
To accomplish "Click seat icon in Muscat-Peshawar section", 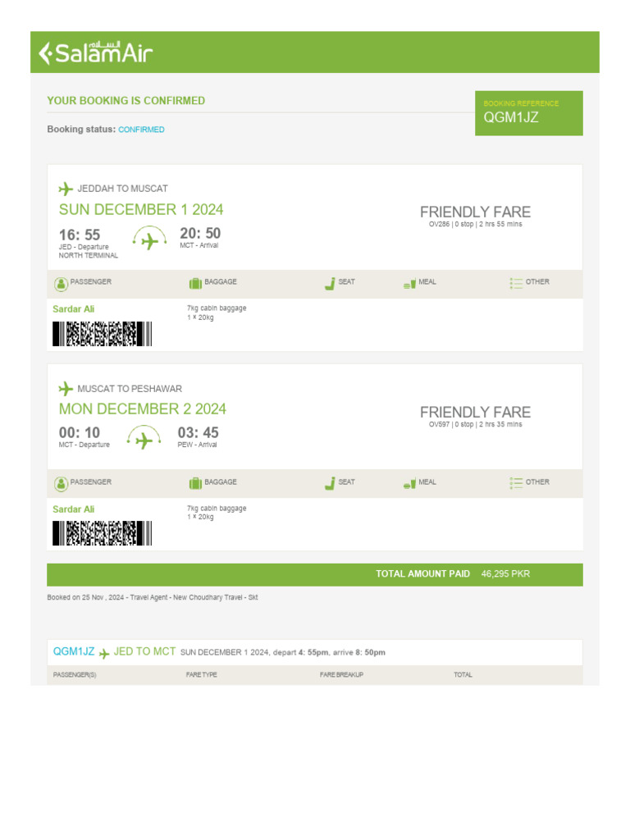I will point(330,483).
